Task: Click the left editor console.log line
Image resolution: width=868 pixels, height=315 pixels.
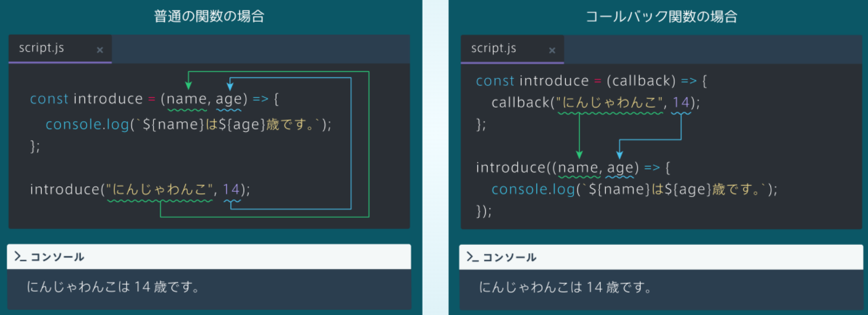Action: [x=189, y=124]
